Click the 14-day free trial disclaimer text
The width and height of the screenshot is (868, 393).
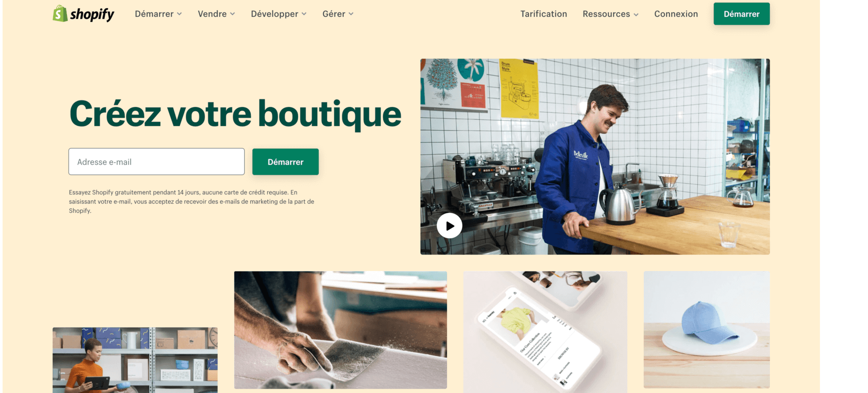192,202
